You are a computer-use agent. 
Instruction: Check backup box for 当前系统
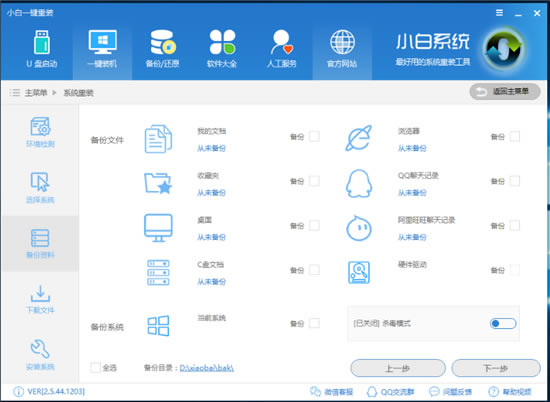(x=314, y=323)
